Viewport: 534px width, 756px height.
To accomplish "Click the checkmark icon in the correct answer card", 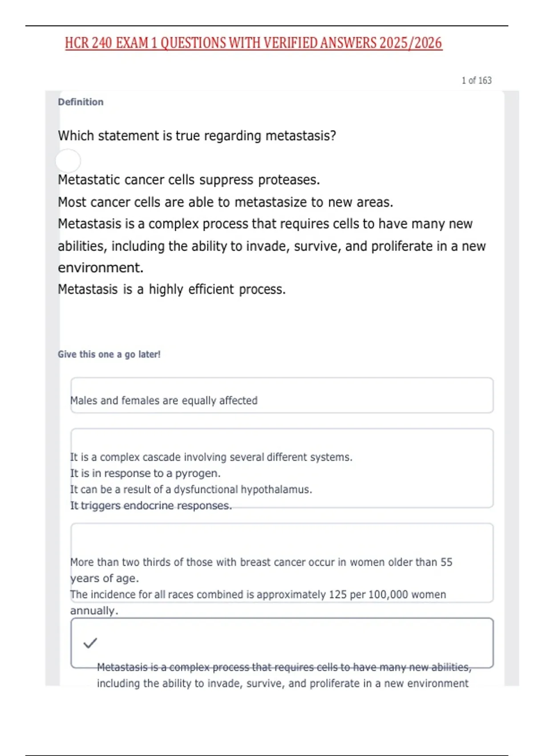I will (90, 643).
